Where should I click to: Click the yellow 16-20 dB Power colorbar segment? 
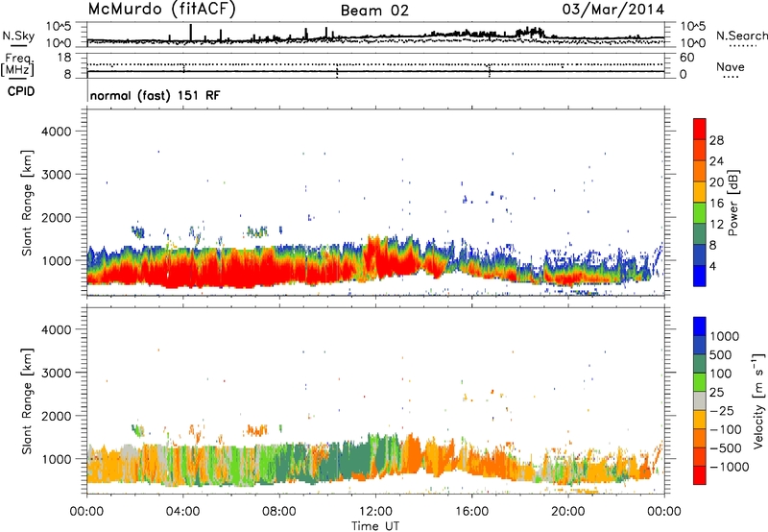(700, 191)
